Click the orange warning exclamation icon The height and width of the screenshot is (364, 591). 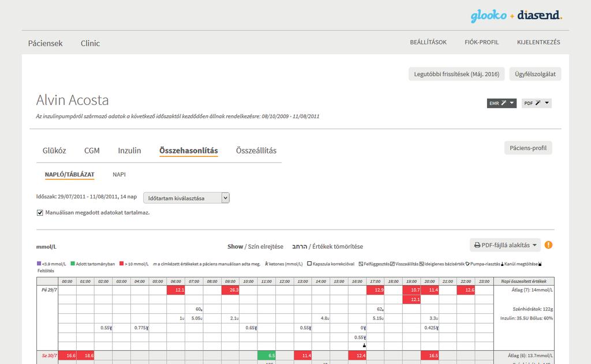[x=548, y=245]
